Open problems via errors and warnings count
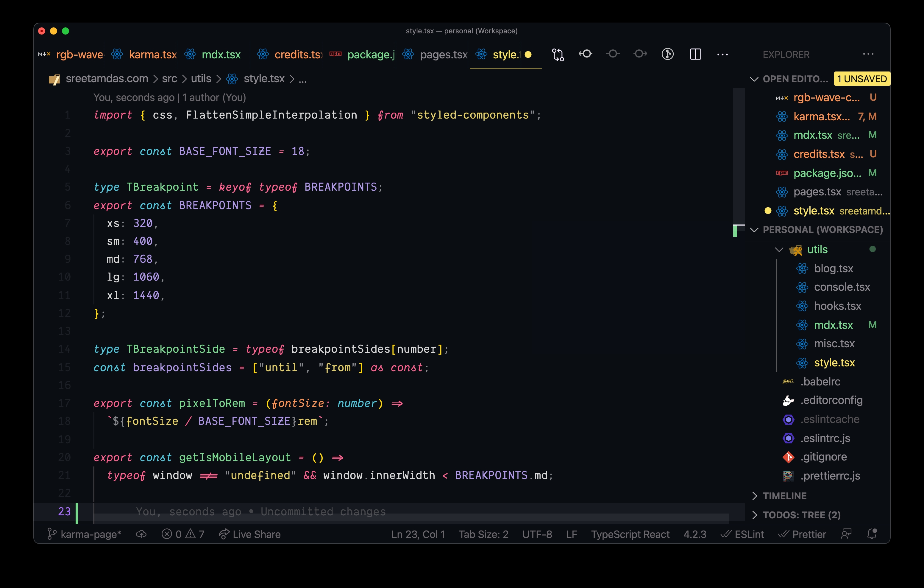The height and width of the screenshot is (588, 924). point(183,534)
